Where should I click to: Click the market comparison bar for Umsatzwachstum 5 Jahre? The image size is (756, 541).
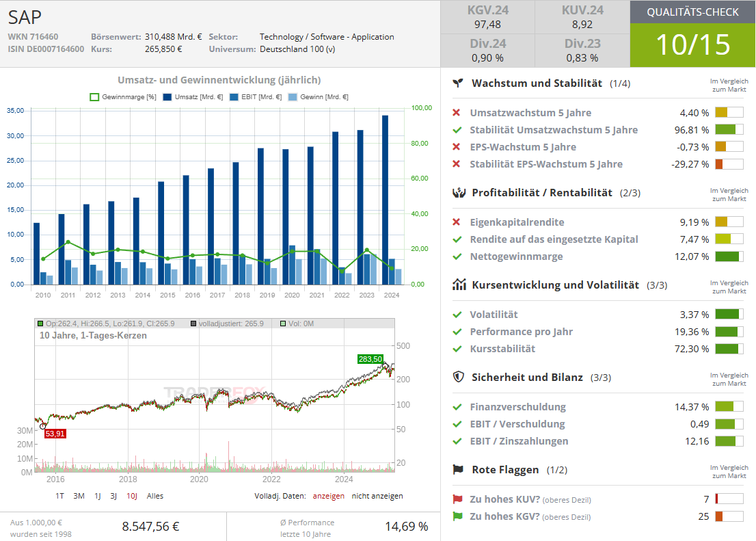729,112
